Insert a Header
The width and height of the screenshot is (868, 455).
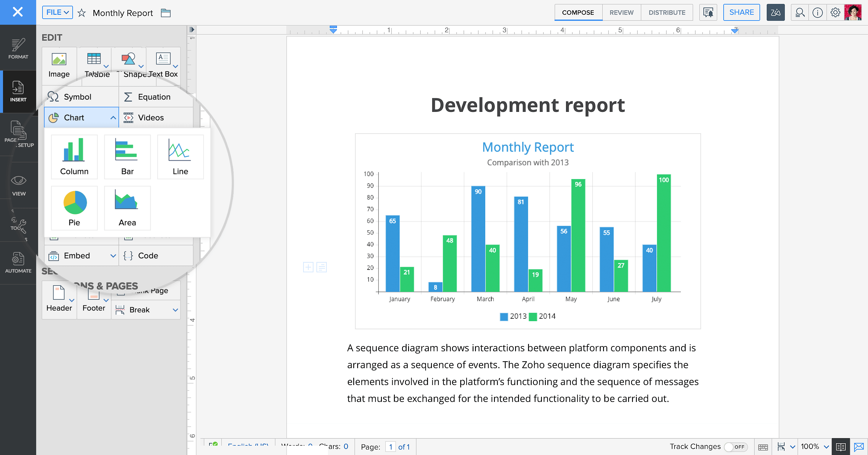click(x=59, y=299)
